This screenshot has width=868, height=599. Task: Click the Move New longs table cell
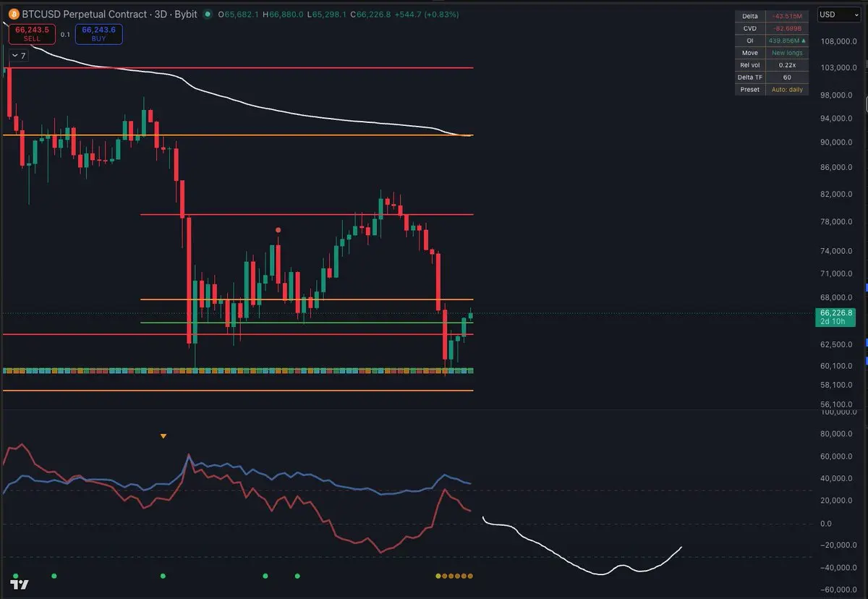point(772,53)
